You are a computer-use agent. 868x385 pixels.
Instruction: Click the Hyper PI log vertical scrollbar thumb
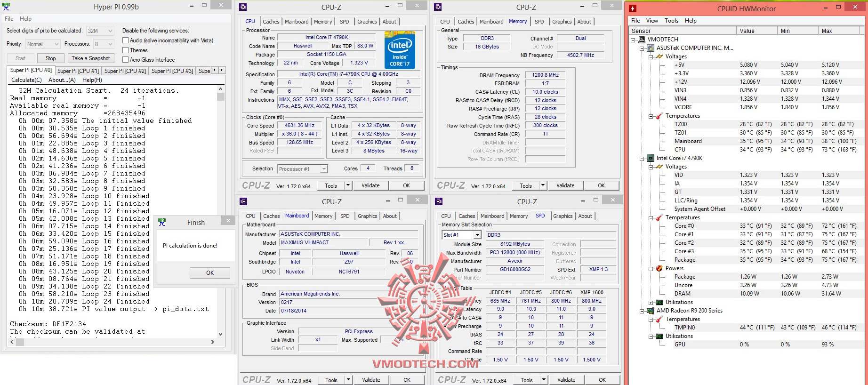point(221,96)
